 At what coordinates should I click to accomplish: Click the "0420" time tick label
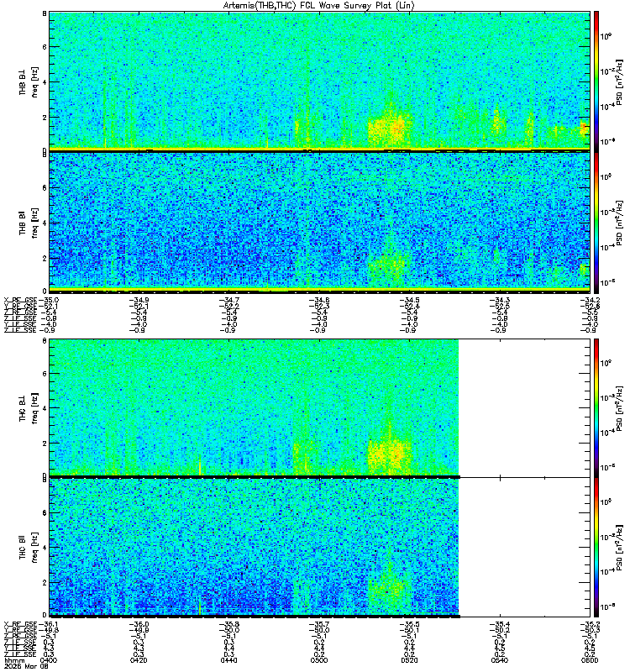point(139,660)
